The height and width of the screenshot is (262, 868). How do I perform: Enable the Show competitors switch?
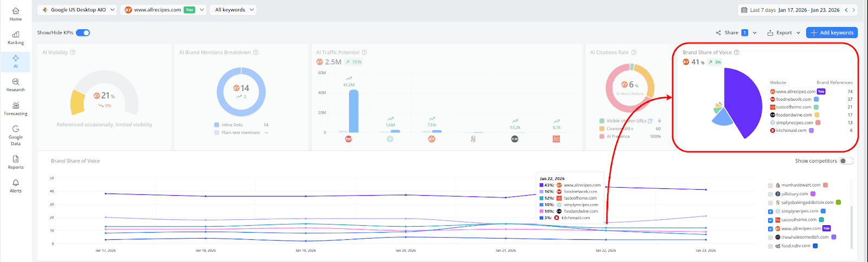(846, 161)
